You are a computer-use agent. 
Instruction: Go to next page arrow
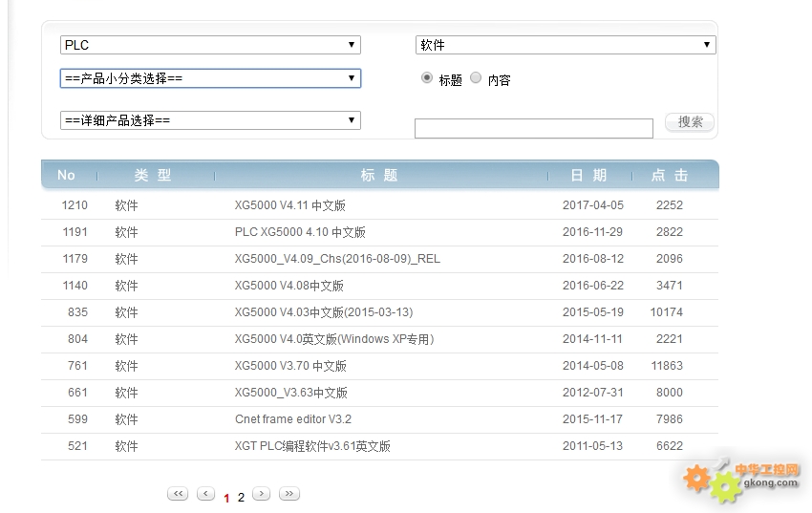262,494
